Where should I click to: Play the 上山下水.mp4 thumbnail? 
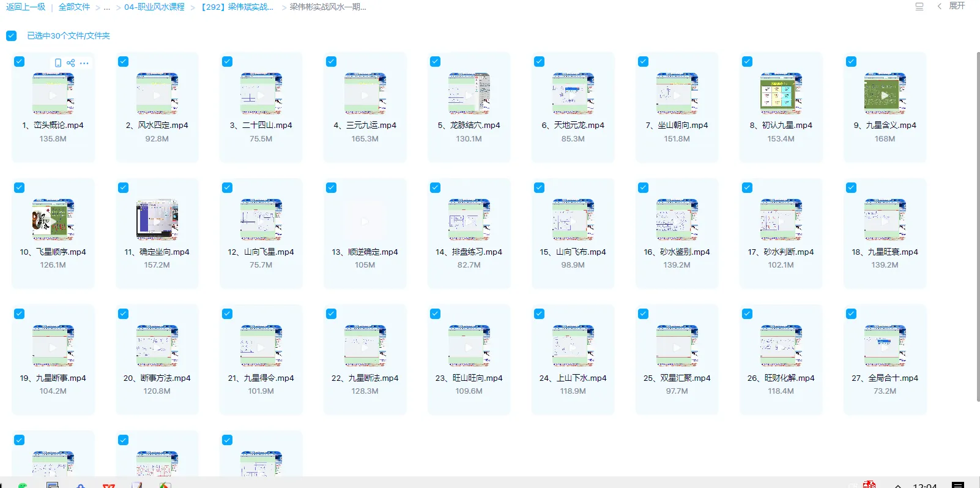point(573,346)
